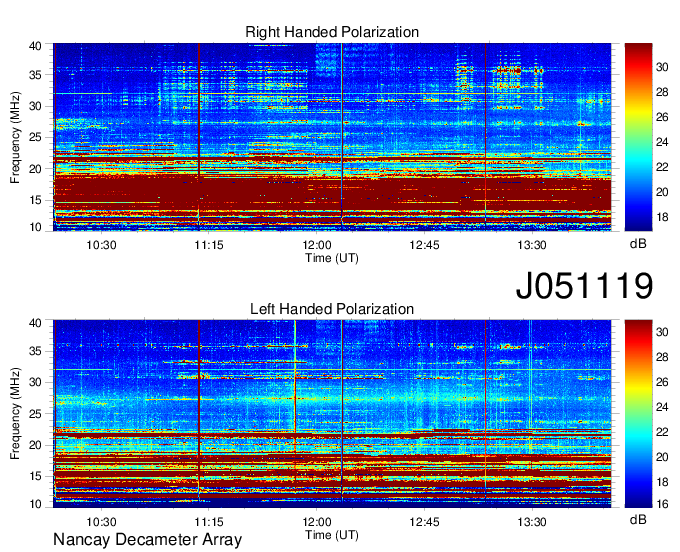Click the 20 value on Left Handed color bar
Screen dimensions: 680x552
click(x=662, y=457)
